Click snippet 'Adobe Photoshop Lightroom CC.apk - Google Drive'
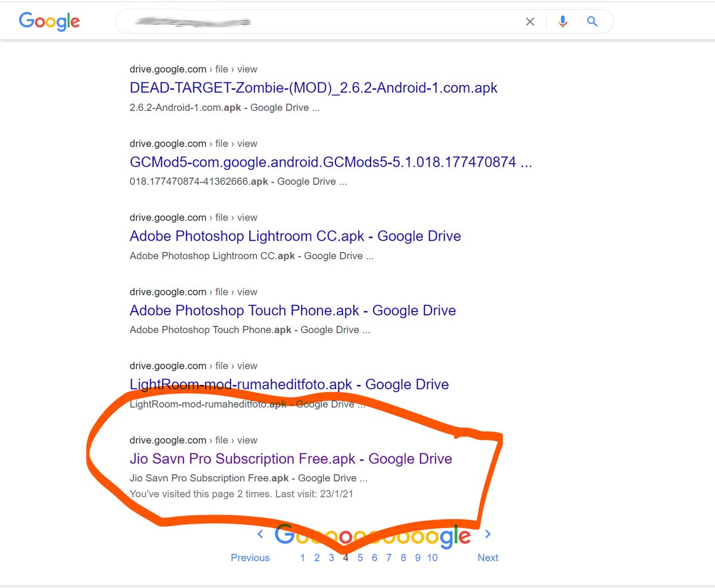 click(x=251, y=256)
